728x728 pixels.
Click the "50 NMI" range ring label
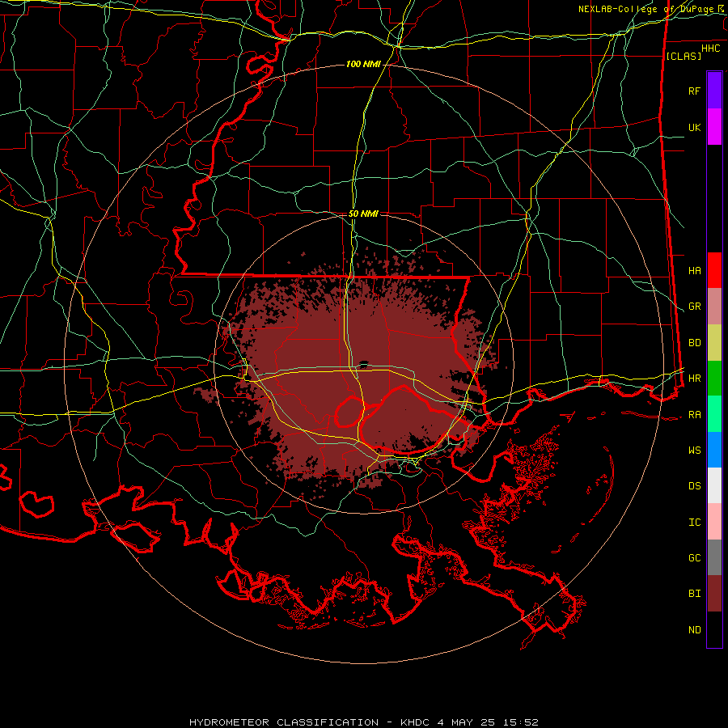click(x=363, y=214)
